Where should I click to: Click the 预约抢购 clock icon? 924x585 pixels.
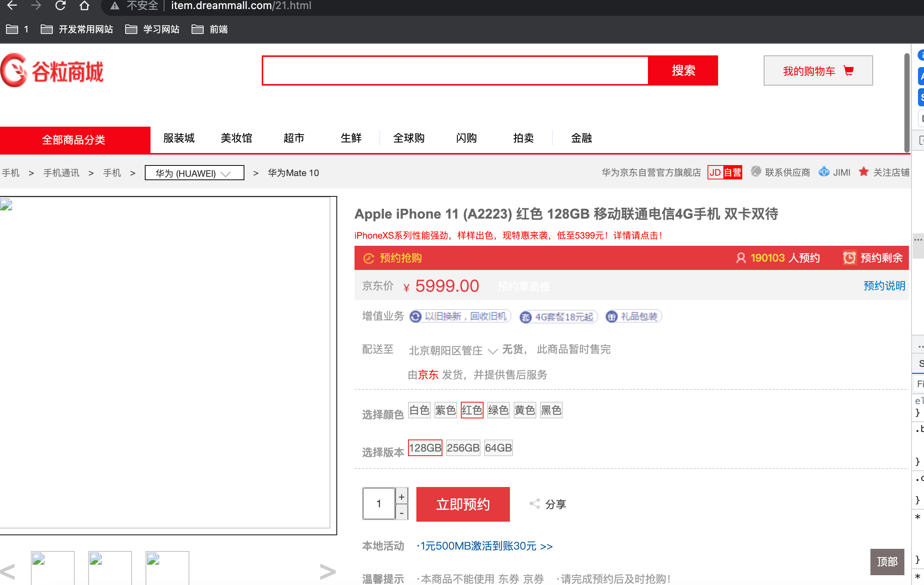[368, 258]
